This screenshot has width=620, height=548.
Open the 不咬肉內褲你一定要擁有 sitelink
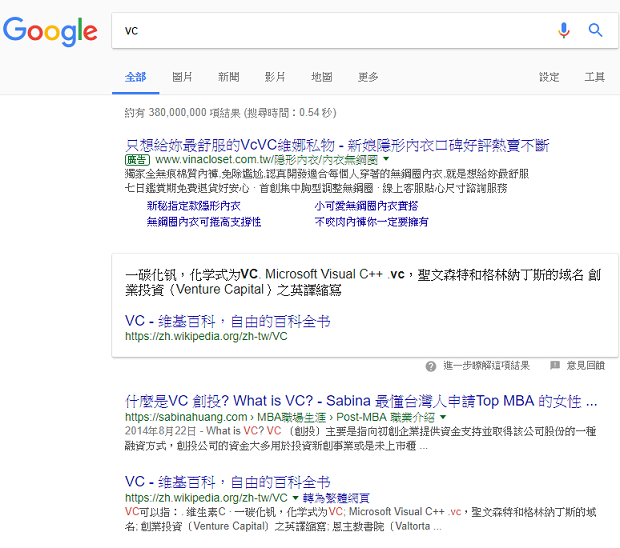pos(372,222)
